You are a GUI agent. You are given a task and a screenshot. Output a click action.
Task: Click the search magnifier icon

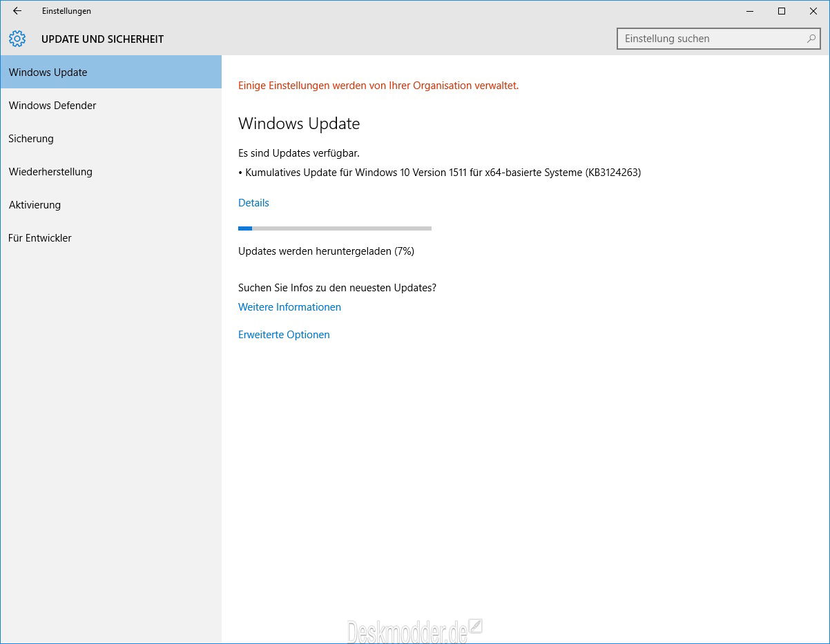coord(811,39)
